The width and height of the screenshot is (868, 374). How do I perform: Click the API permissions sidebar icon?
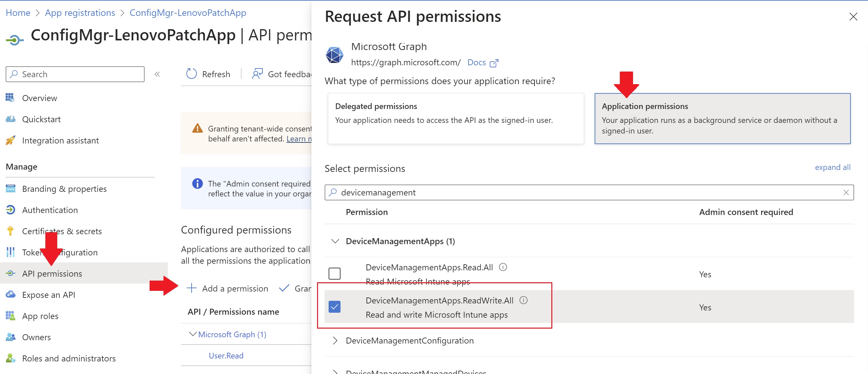coord(10,273)
